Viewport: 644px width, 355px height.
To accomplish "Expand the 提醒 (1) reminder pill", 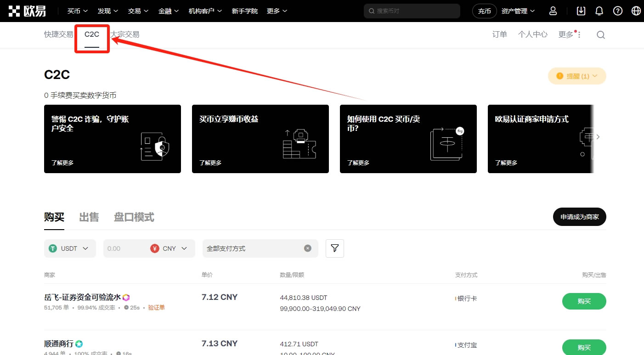I will (x=577, y=76).
